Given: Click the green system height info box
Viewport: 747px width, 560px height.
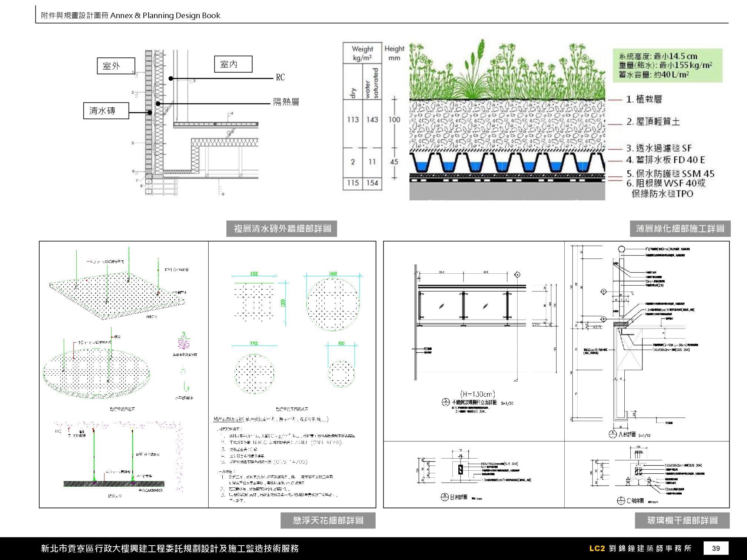Looking at the screenshot, I should pyautogui.click(x=667, y=66).
